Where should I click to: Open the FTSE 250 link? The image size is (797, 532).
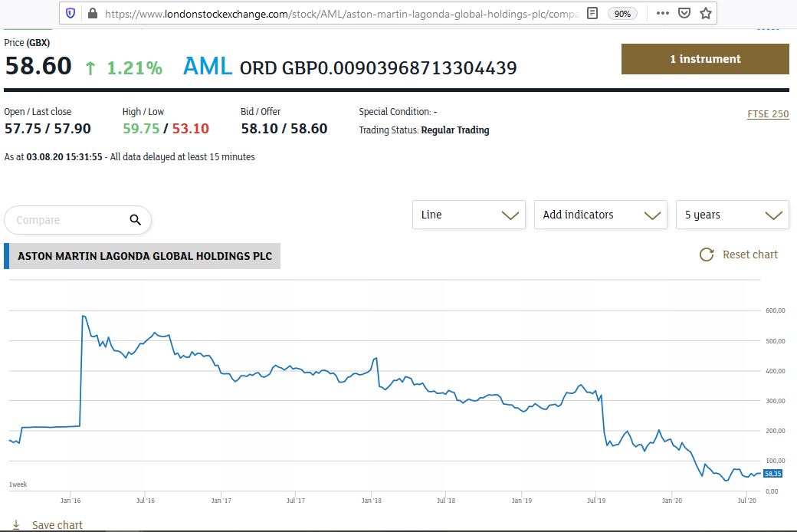click(768, 114)
